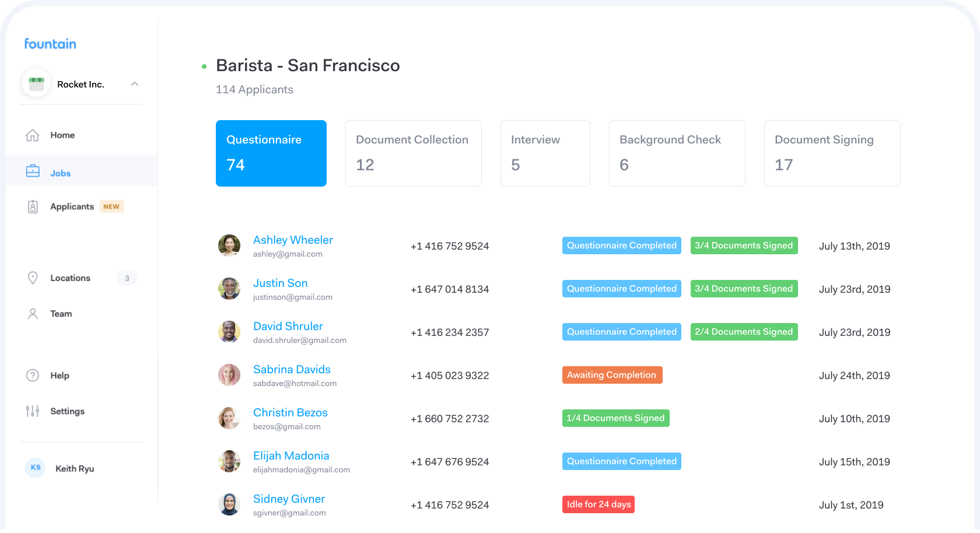Open Settings in the sidebar
The height and width of the screenshot is (533, 980).
click(x=67, y=411)
